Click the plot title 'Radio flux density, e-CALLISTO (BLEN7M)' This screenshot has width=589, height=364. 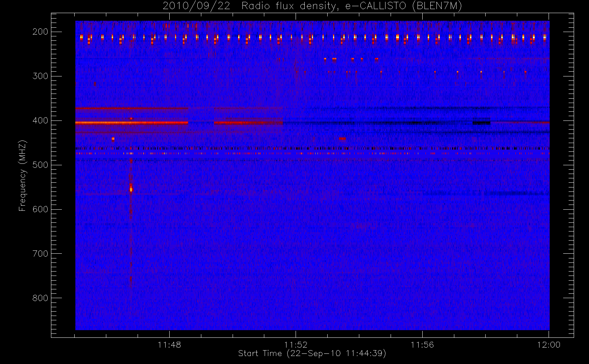[352, 6]
